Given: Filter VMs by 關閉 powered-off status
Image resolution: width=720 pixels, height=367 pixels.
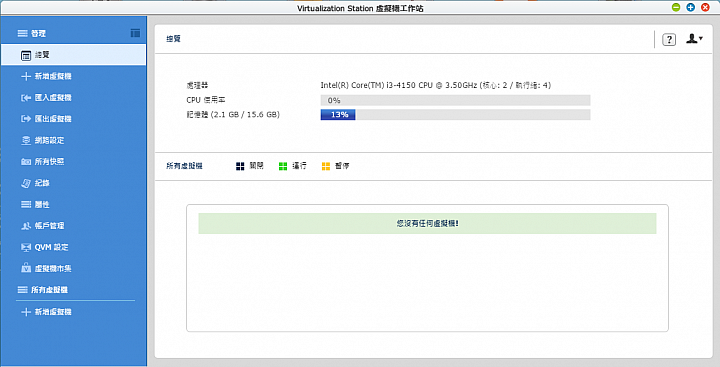Looking at the screenshot, I should (x=250, y=166).
